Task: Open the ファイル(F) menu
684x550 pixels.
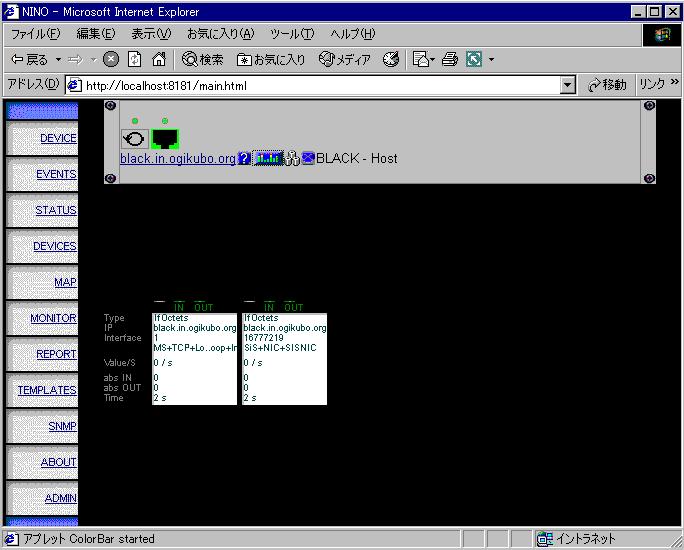Action: coord(35,34)
